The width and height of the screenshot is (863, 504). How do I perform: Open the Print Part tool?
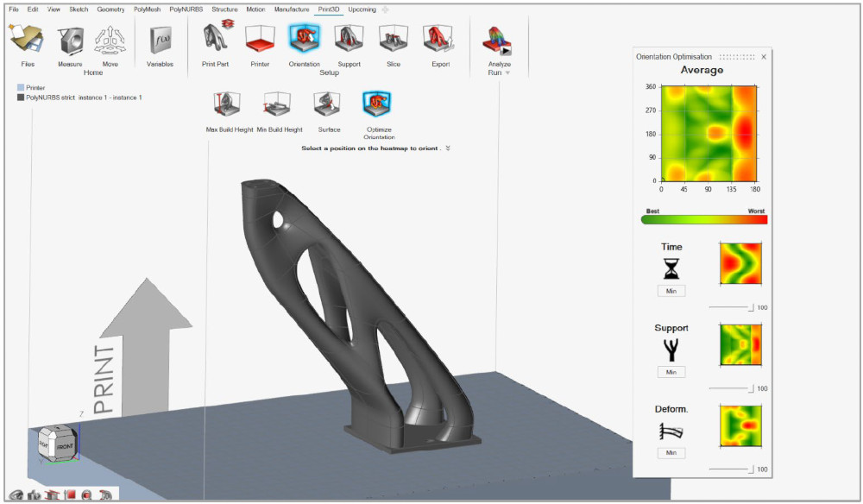pos(215,39)
